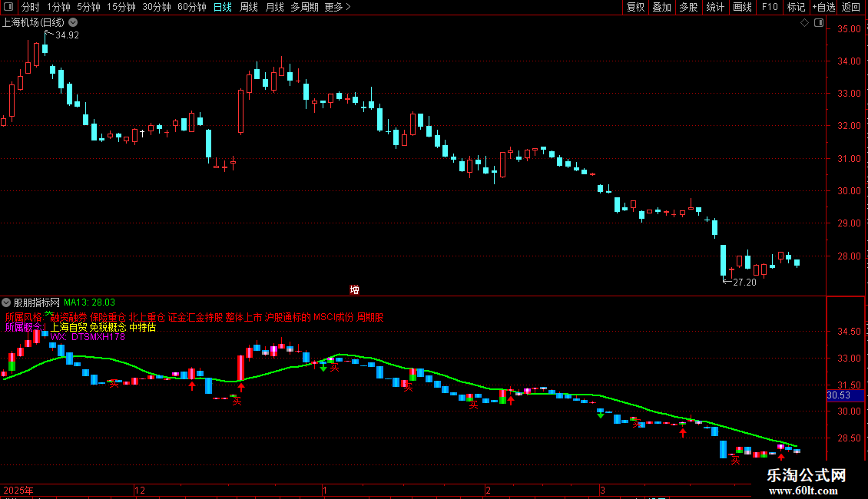Viewport: 868px width, 499px height.
Task: Click the 12 month marker on the time axis
Action: click(x=140, y=490)
